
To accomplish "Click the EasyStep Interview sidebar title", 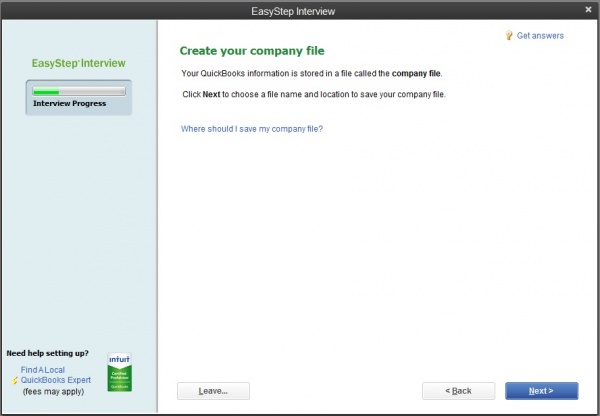I will [x=78, y=63].
